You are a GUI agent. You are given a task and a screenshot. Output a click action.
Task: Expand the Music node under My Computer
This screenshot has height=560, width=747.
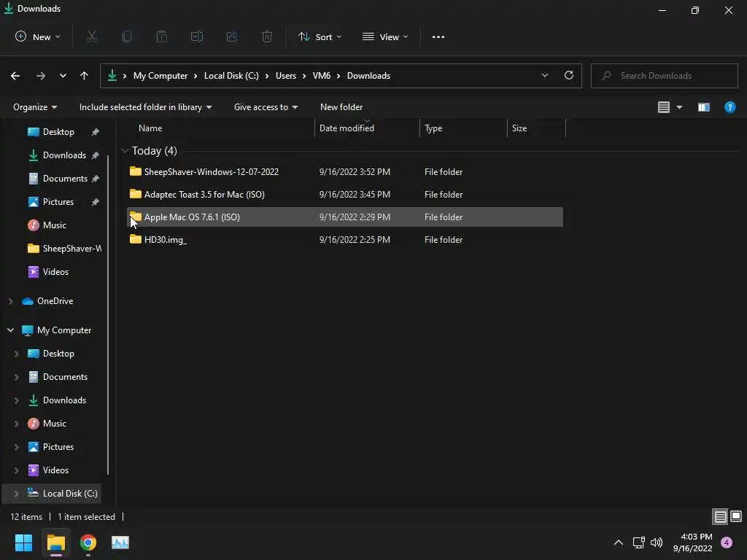[17, 424]
